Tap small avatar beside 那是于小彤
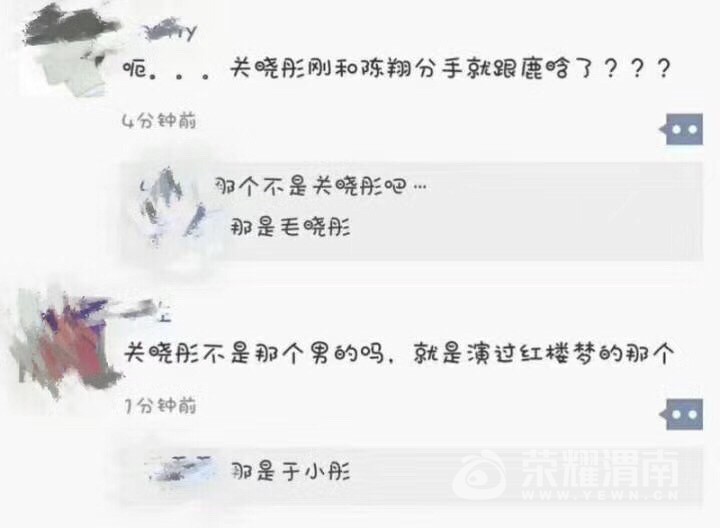Image resolution: width=720 pixels, height=528 pixels. click(180, 469)
